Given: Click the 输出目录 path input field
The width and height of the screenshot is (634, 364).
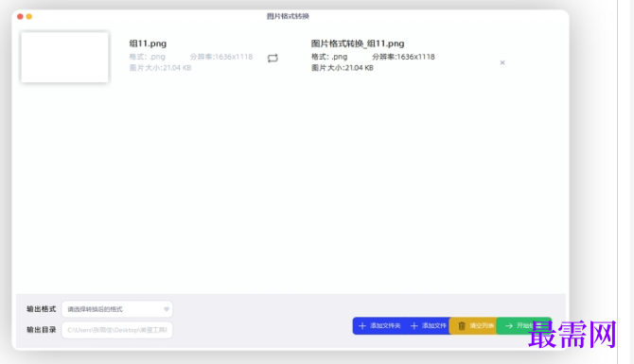Looking at the screenshot, I should 116,330.
